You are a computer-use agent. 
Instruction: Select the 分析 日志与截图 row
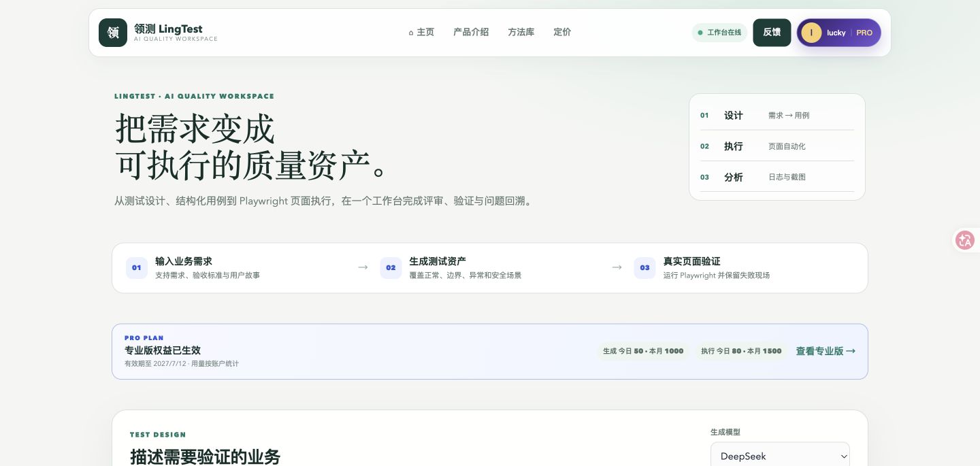777,177
